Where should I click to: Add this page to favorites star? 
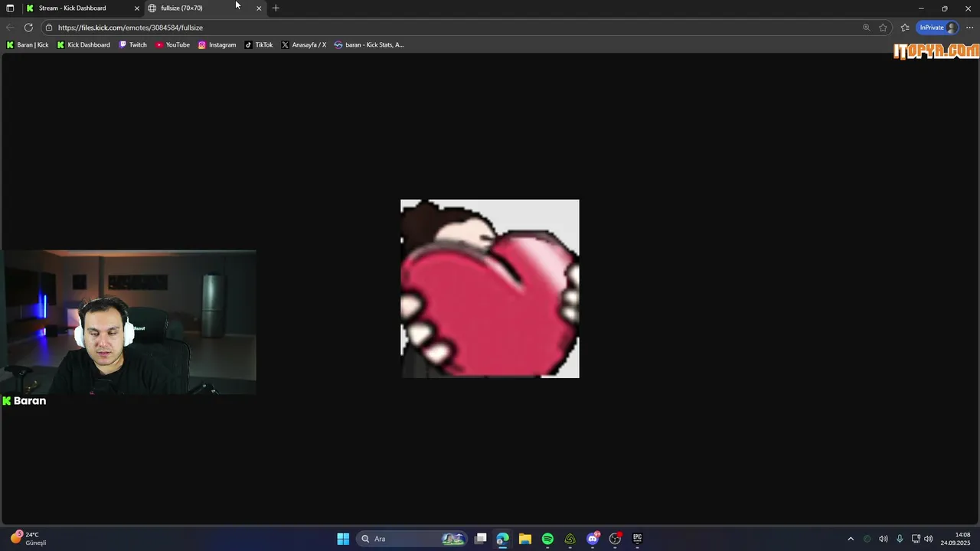[x=883, y=28]
